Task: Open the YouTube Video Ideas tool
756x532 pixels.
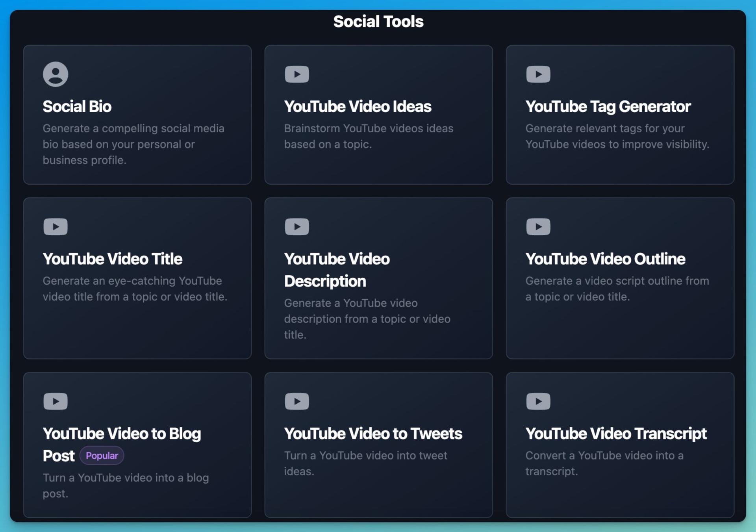Action: point(379,114)
